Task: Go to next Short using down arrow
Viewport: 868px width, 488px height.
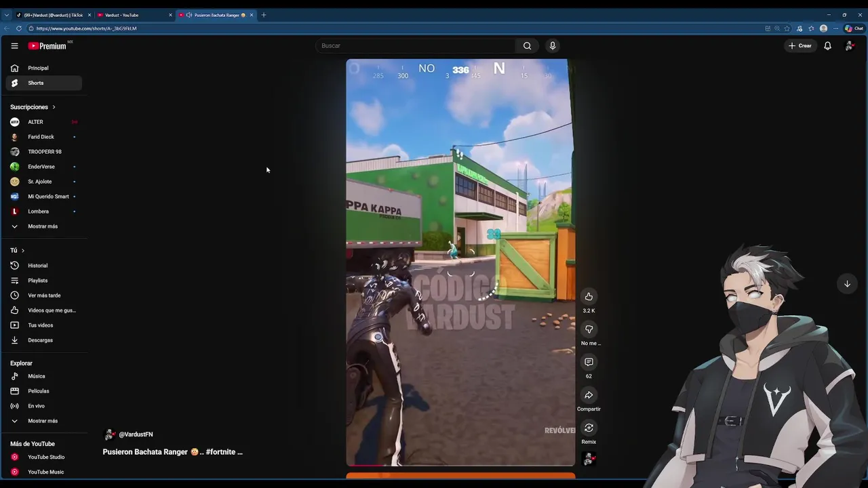Action: [847, 284]
